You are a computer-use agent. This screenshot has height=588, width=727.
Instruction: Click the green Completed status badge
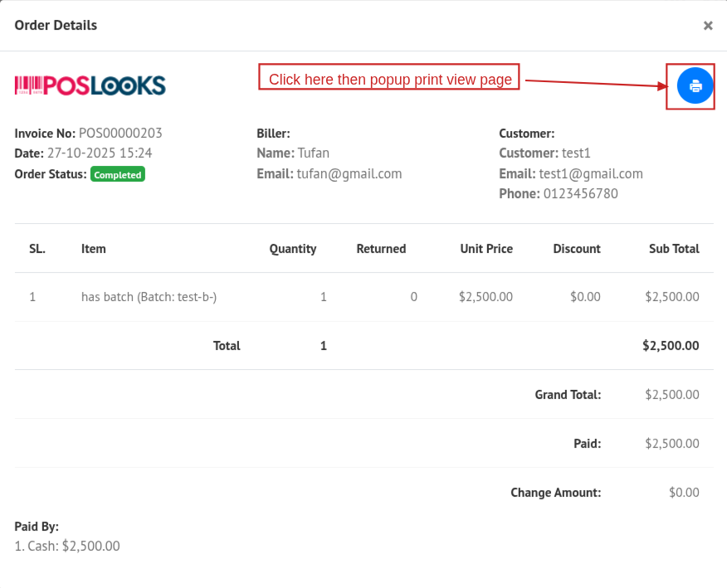point(118,175)
